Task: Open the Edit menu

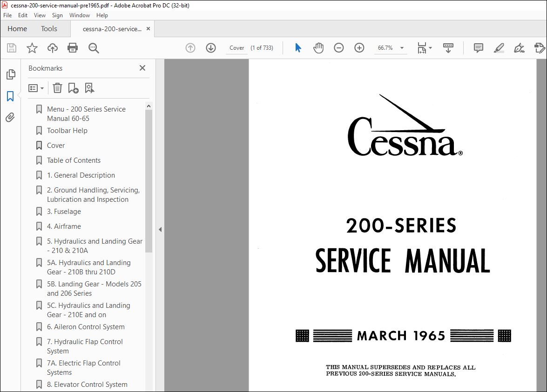Action: point(23,15)
